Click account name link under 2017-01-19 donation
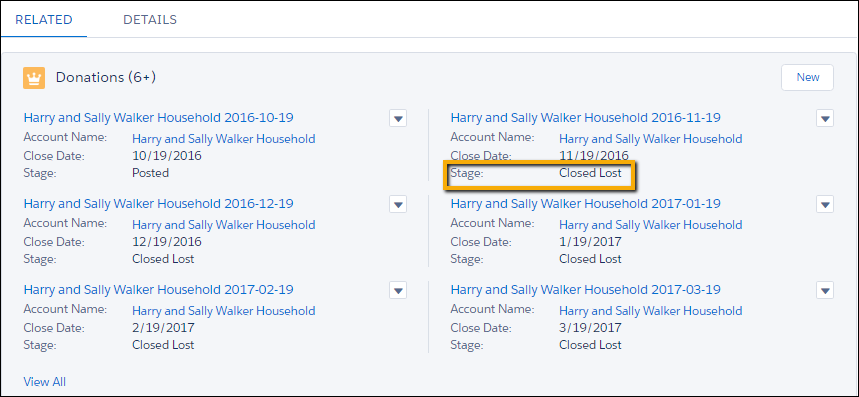The image size is (859, 397). (x=650, y=225)
